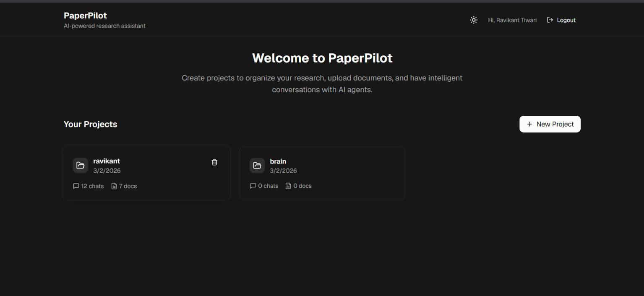Click the 0 chats count on brain
This screenshot has width=644, height=296.
tap(269, 186)
